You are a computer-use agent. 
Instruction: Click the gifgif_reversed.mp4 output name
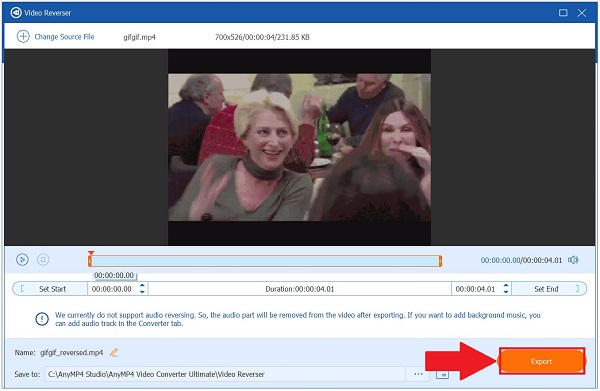pos(72,352)
